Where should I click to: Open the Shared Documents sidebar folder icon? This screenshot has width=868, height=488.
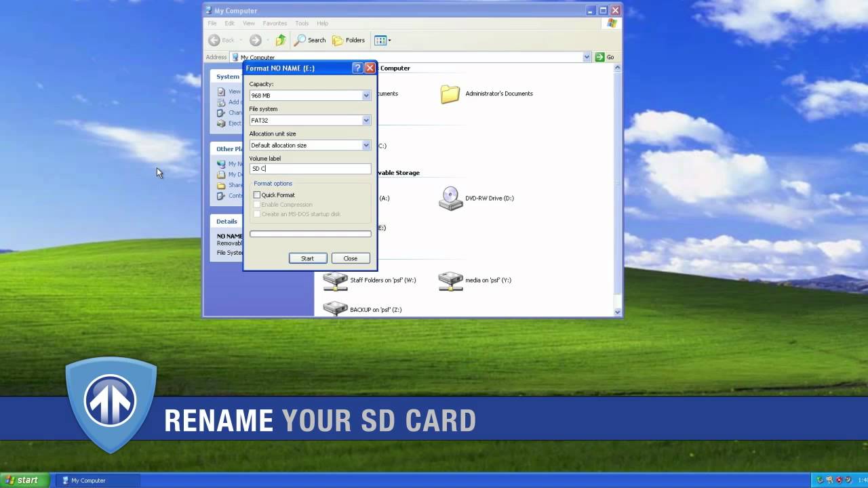(x=221, y=186)
